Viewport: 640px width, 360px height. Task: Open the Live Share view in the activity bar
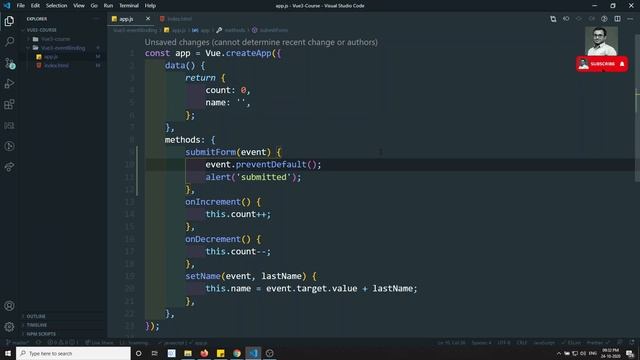[x=9, y=167]
